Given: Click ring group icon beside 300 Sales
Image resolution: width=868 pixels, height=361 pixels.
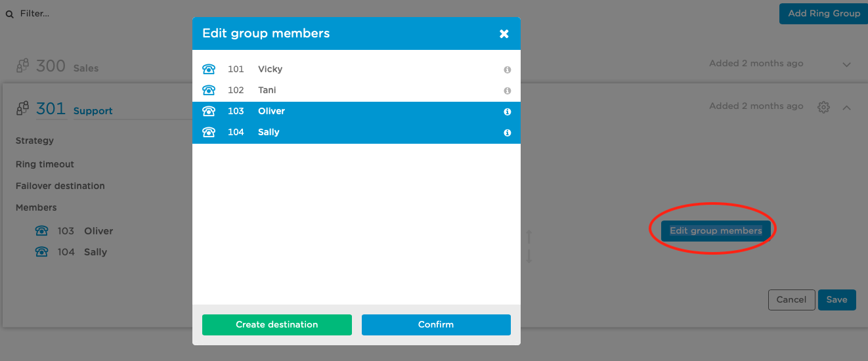Looking at the screenshot, I should coord(23,66).
